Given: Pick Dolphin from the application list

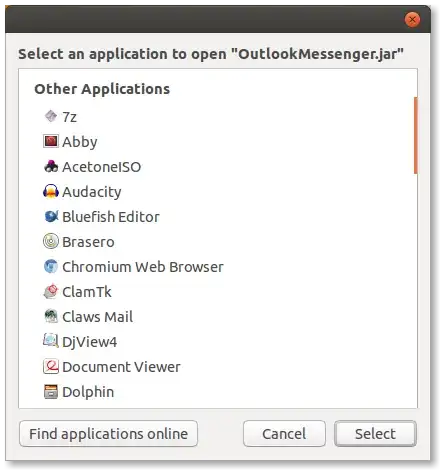Looking at the screenshot, I should (x=88, y=392).
